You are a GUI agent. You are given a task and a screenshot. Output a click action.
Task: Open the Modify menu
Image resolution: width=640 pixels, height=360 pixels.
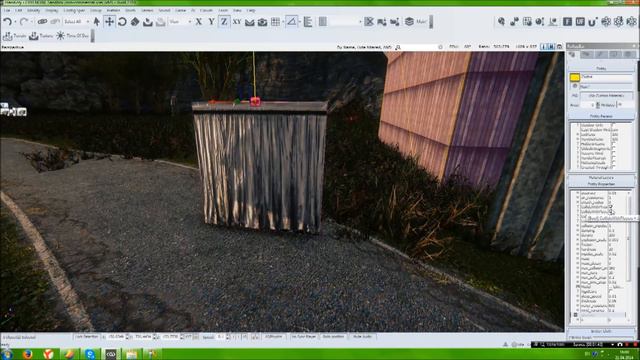click(x=33, y=10)
